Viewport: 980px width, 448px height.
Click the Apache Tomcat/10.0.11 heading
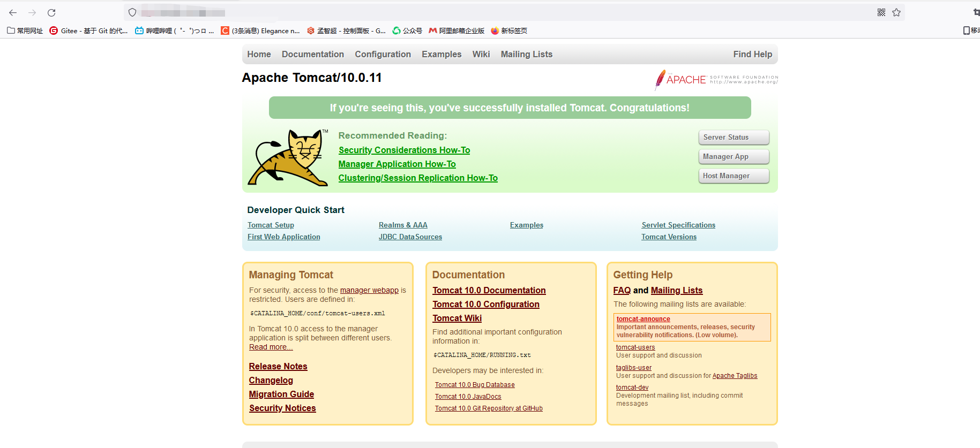pyautogui.click(x=312, y=78)
